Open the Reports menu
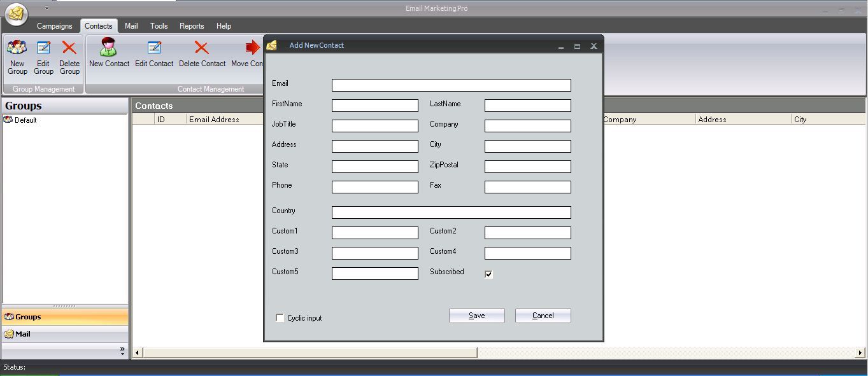The image size is (868, 376). point(192,26)
